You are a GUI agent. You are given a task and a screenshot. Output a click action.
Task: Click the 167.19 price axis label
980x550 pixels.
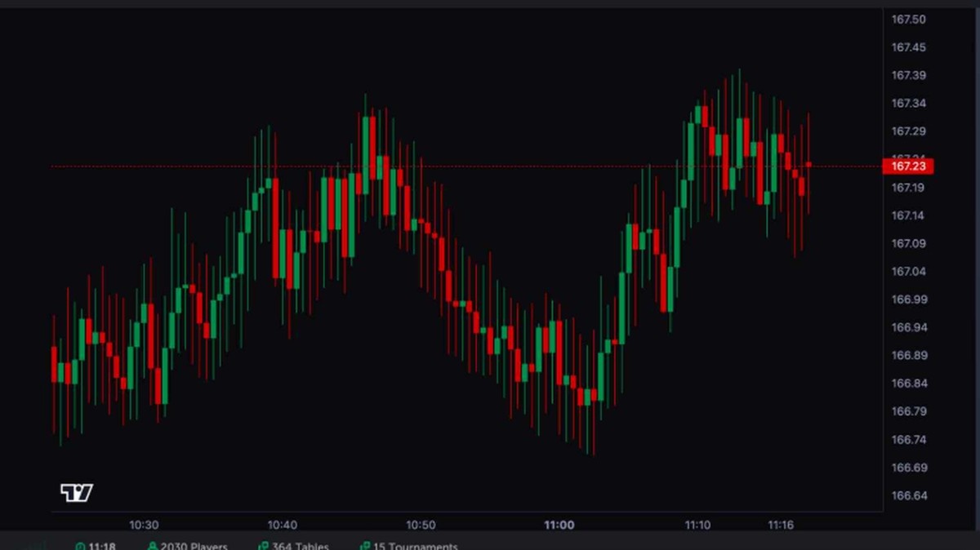click(x=908, y=188)
